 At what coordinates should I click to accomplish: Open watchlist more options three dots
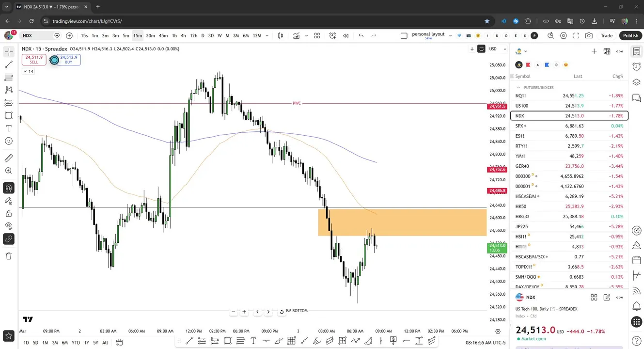[x=620, y=51]
